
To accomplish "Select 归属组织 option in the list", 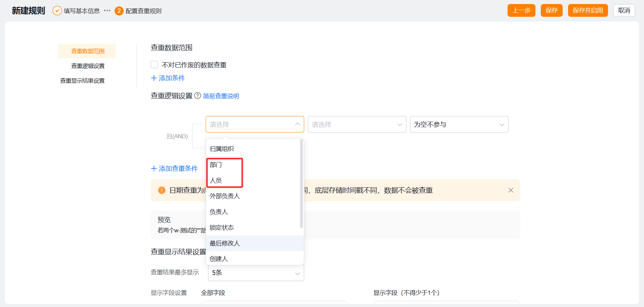I will [x=222, y=149].
